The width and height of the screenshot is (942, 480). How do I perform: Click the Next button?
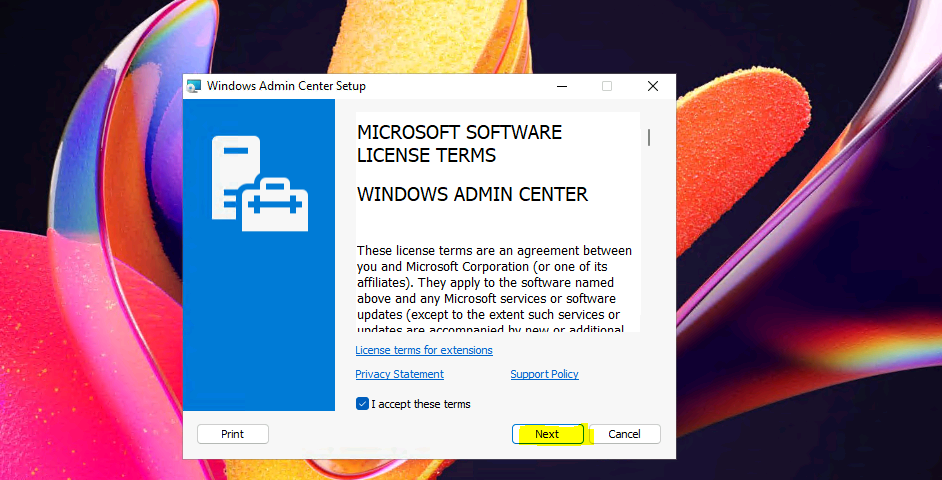coord(547,434)
